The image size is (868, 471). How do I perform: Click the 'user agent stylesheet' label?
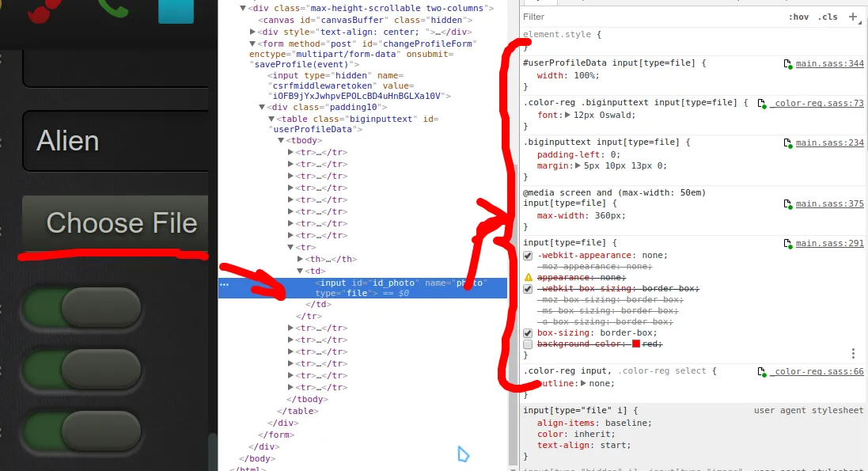pos(809,411)
